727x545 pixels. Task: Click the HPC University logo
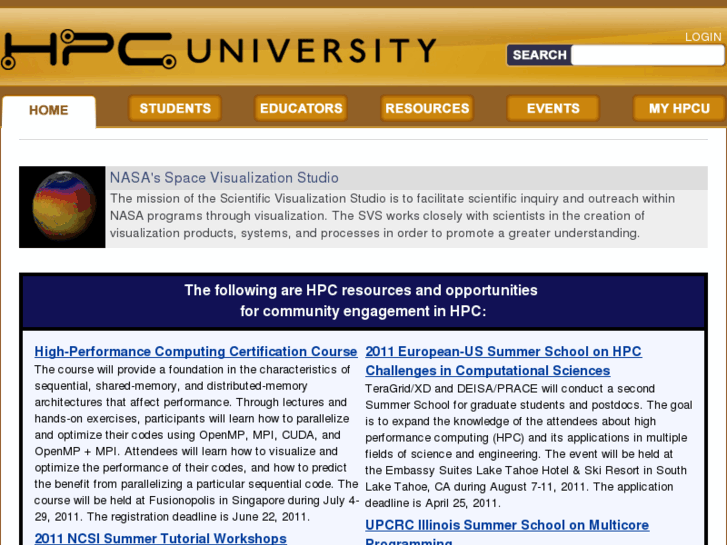tap(218, 49)
